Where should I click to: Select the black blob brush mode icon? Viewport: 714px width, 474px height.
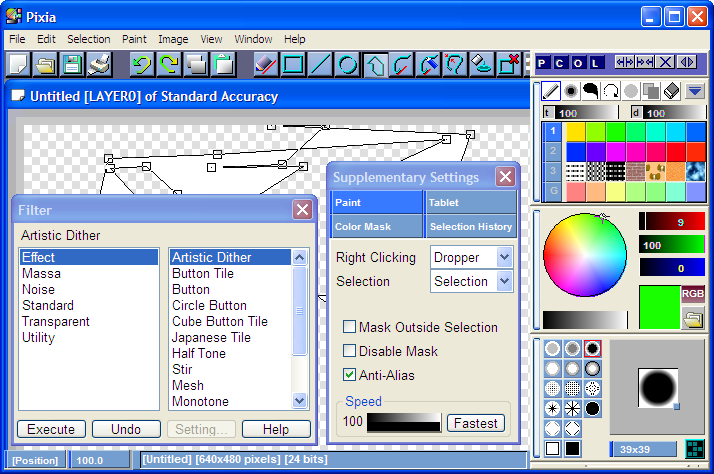(x=591, y=92)
